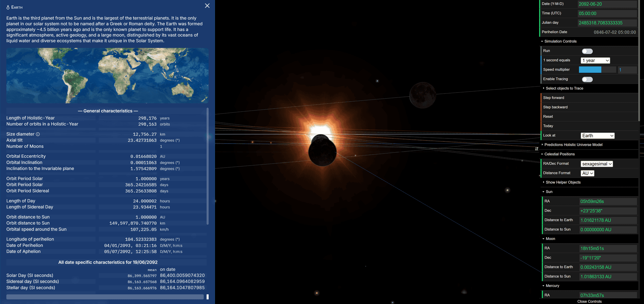Click the Date (Y-M-D) input field
The width and height of the screenshot is (644, 304).
click(x=607, y=4)
